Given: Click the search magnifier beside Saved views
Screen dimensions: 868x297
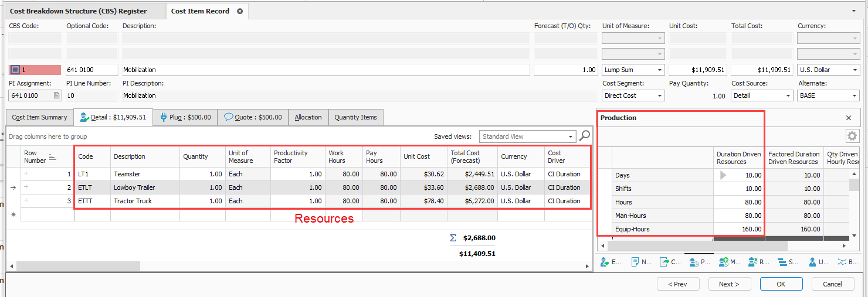Looking at the screenshot, I should 585,136.
